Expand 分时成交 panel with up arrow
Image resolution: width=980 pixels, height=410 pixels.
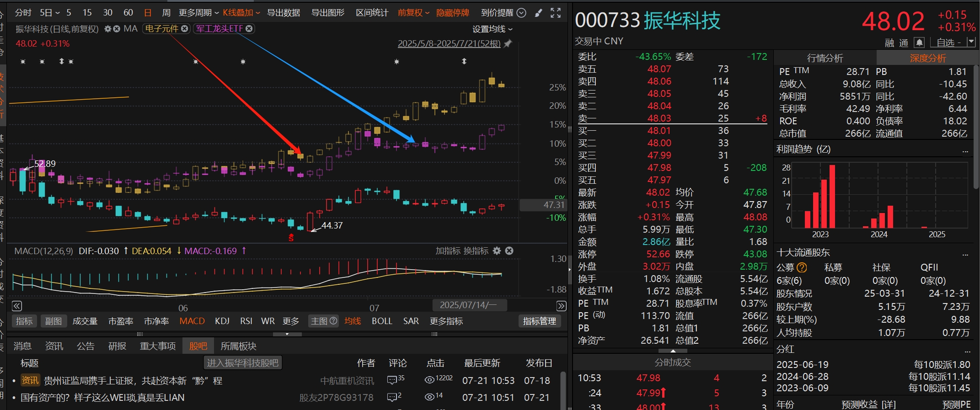point(673,351)
